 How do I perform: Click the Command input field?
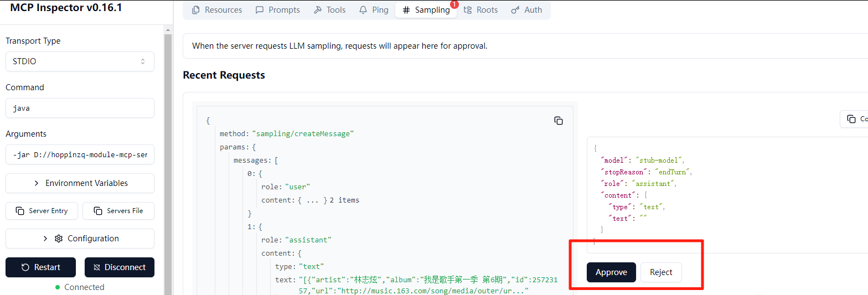pyautogui.click(x=80, y=108)
